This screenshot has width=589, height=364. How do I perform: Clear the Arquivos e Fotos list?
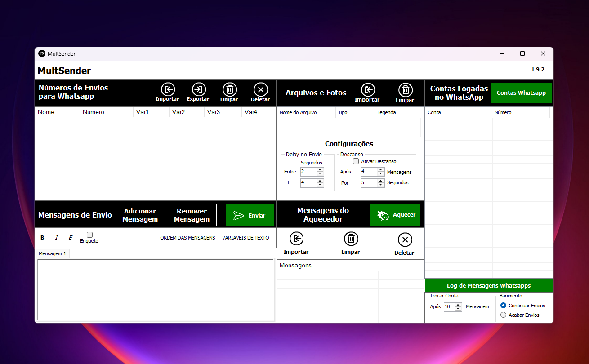(405, 89)
